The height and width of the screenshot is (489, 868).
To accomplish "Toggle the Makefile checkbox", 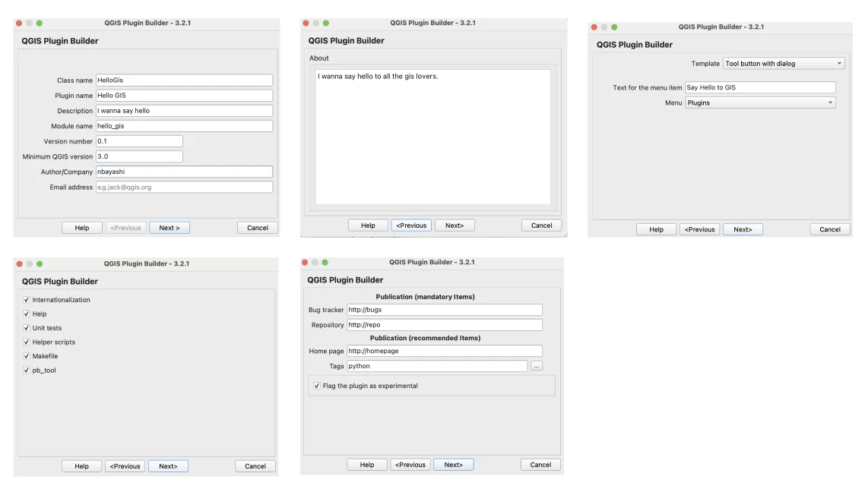I will (26, 356).
